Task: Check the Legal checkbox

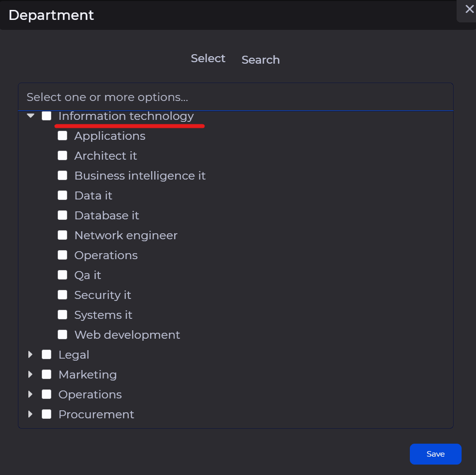Action: click(47, 355)
